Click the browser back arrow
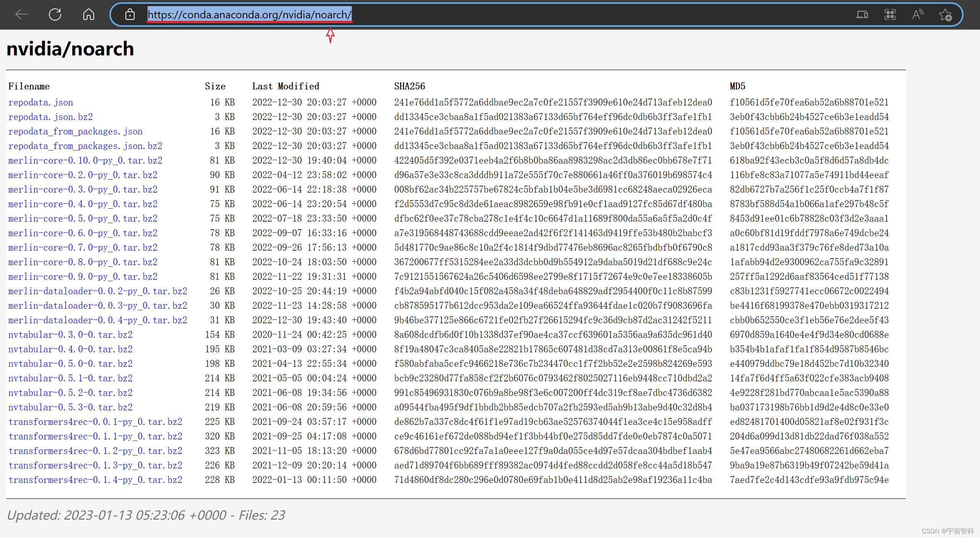This screenshot has height=538, width=980. click(x=21, y=15)
